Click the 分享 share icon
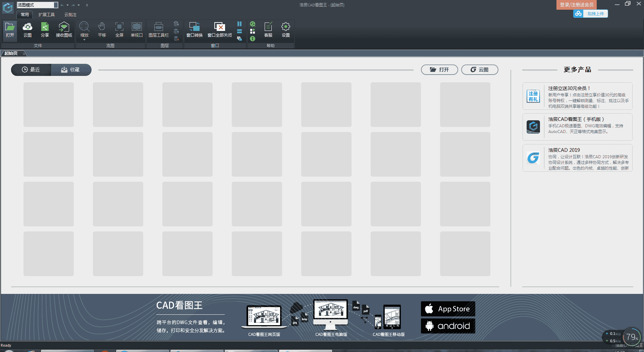This screenshot has height=352, width=644. point(45,30)
